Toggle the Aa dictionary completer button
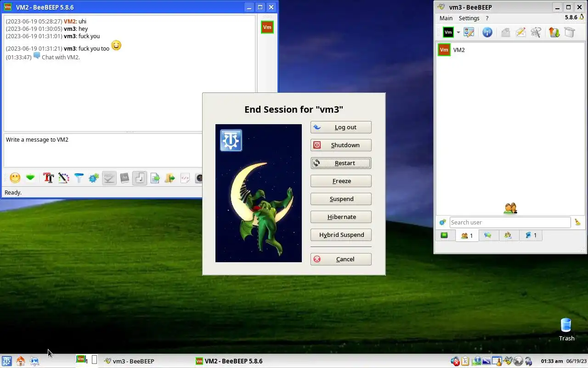The width and height of the screenshot is (588, 368). pos(124,178)
